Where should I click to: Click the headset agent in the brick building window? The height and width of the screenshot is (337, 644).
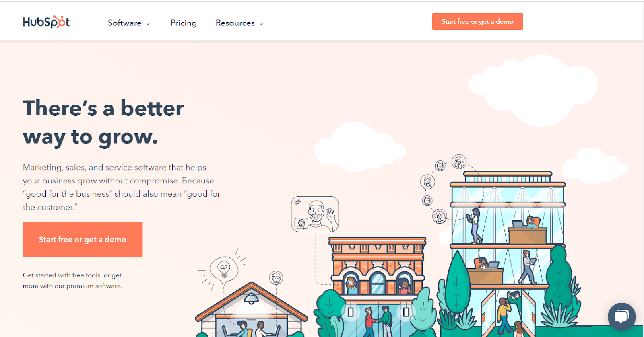point(351,285)
